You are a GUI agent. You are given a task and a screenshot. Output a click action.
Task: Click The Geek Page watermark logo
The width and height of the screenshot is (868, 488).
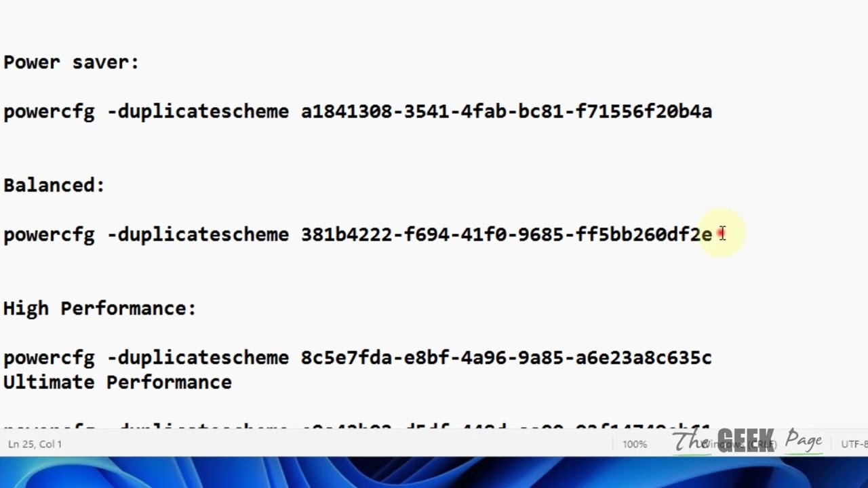[x=748, y=441]
